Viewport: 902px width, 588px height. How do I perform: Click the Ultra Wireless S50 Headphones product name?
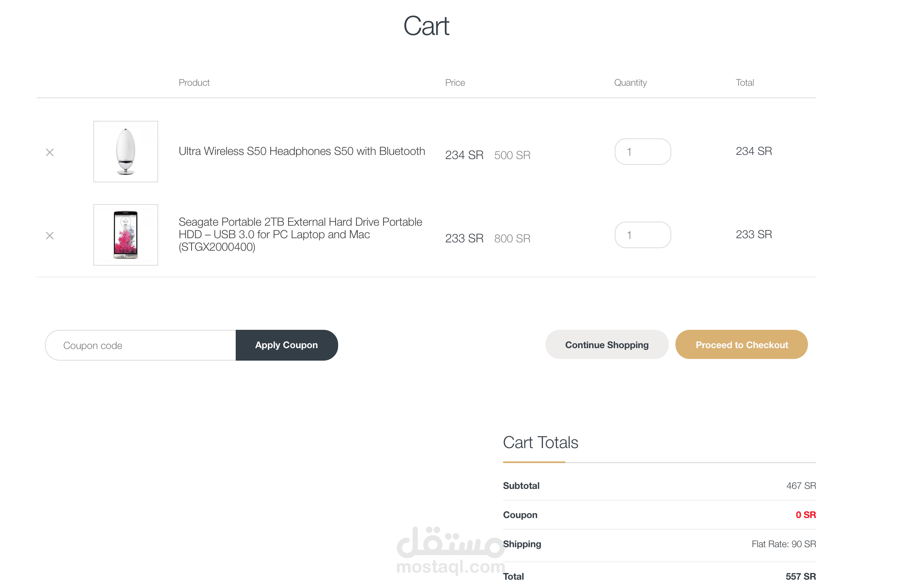[301, 151]
